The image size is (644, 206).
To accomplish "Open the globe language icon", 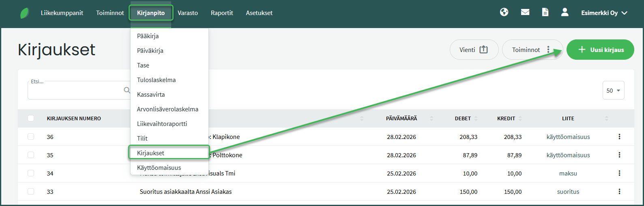I will tap(504, 12).
